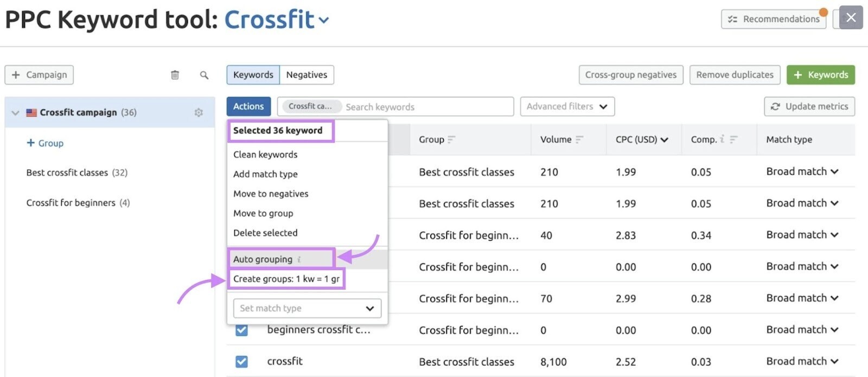Screen dimensions: 868x377
Task: Click the 8,100 volume cell
Action: point(553,362)
